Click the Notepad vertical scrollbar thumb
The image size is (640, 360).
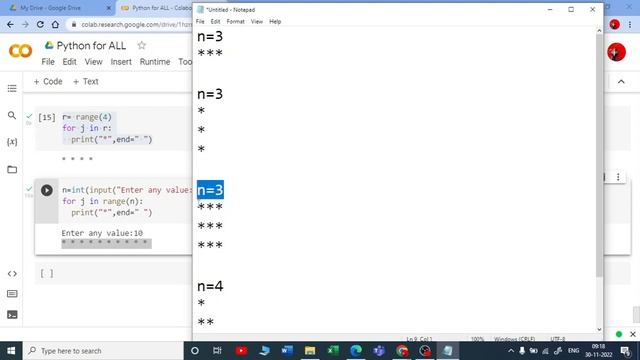[599, 155]
